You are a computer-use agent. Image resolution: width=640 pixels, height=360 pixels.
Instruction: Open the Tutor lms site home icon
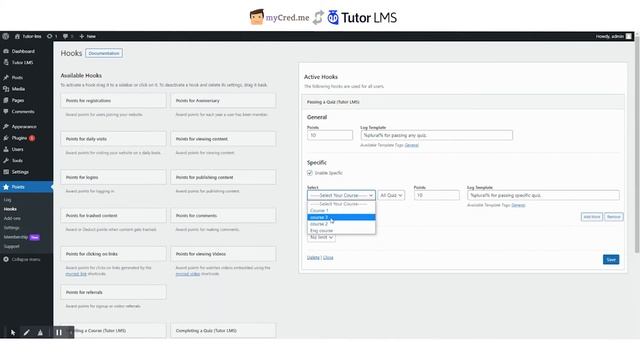[x=17, y=36]
